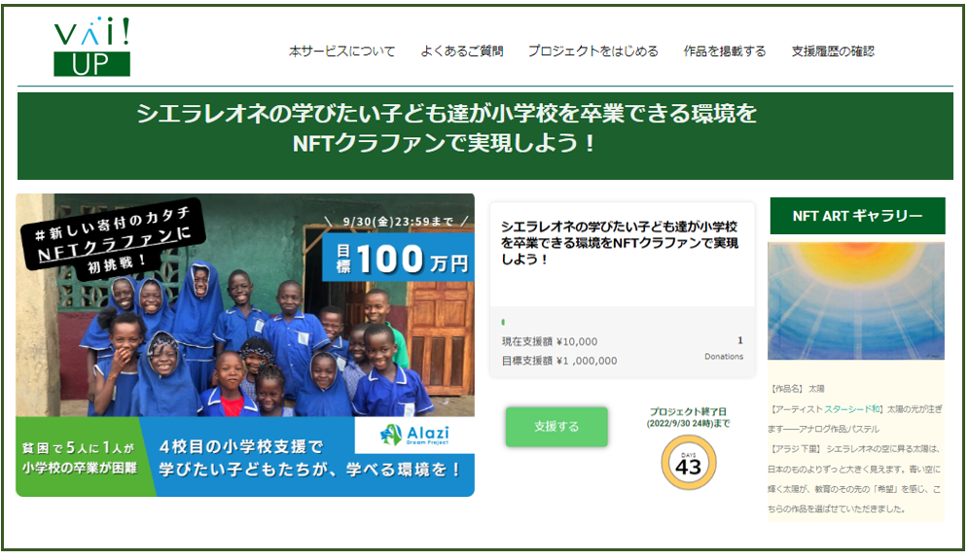This screenshot has height=560, width=969.
Task: Click the 目標100万円 badge on image
Action: pyautogui.click(x=398, y=258)
